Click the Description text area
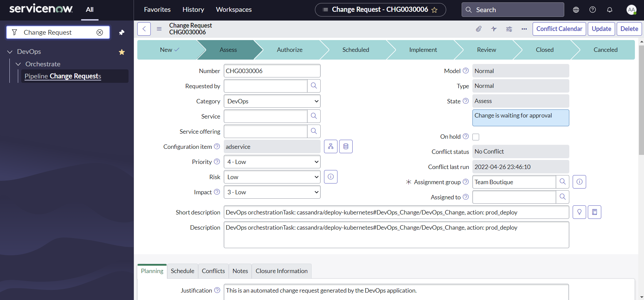Screen dimensions: 644x300 coord(396,235)
